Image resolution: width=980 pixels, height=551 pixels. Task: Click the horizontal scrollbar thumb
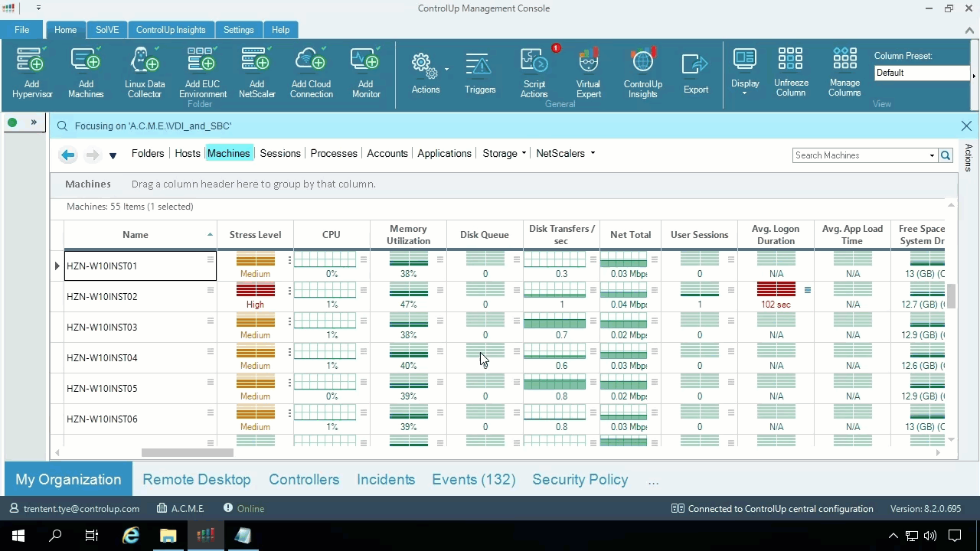[187, 453]
